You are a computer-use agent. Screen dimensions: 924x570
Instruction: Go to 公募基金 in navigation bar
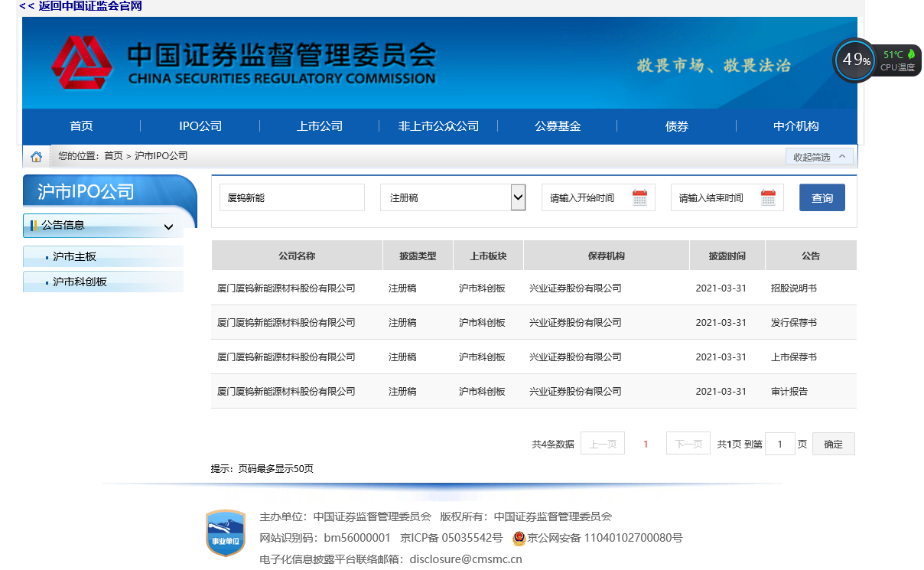(x=558, y=126)
